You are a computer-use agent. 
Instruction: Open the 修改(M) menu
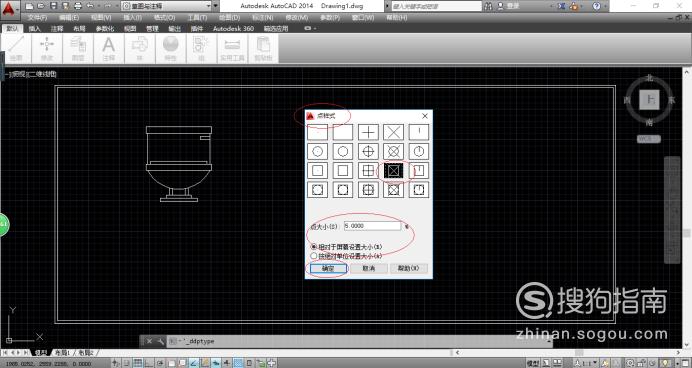coord(297,18)
